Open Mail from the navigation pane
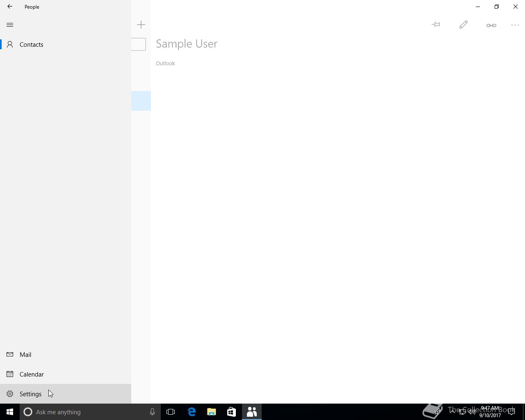Viewport: 525px width, 420px height. (x=66, y=354)
